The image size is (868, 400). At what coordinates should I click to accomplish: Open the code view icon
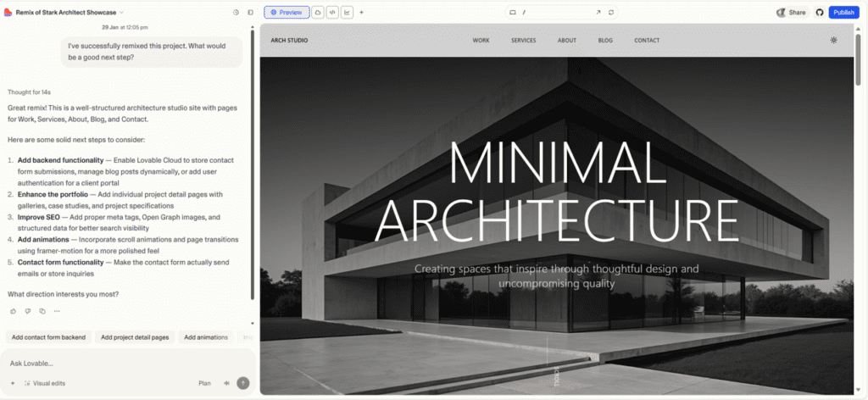point(332,12)
